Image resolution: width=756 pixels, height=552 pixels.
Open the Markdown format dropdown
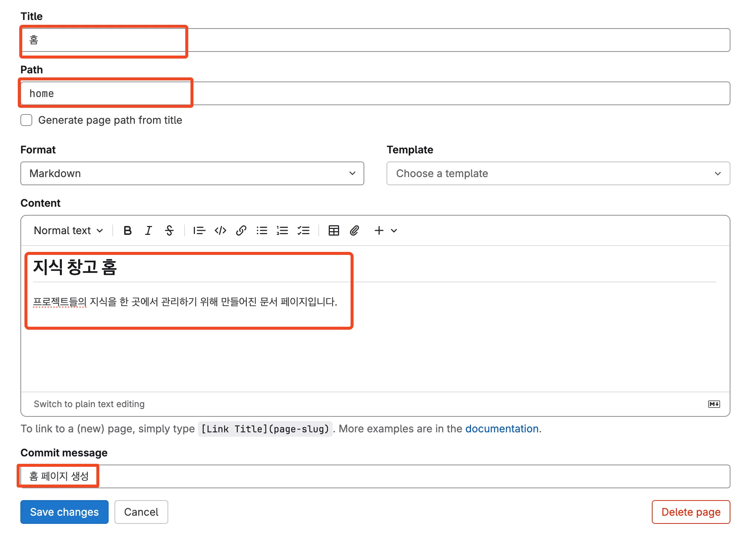coord(192,173)
